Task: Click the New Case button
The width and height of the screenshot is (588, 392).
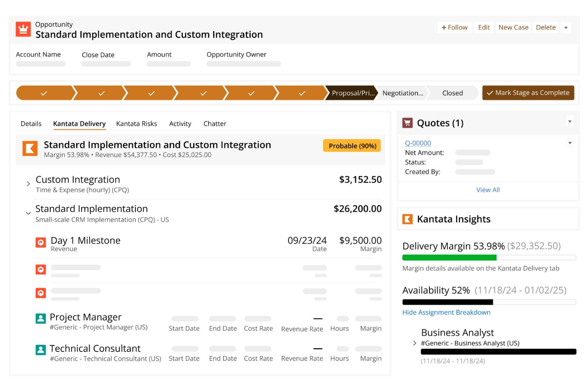Action: coord(513,27)
